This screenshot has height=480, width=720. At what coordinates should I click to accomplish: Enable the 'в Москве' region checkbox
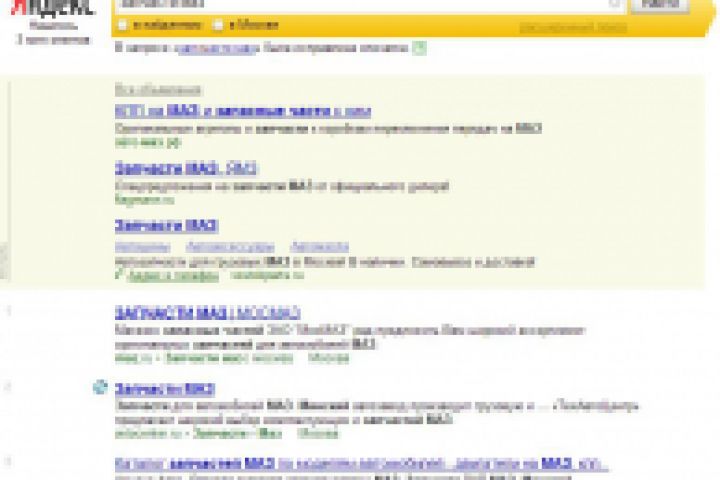point(219,25)
